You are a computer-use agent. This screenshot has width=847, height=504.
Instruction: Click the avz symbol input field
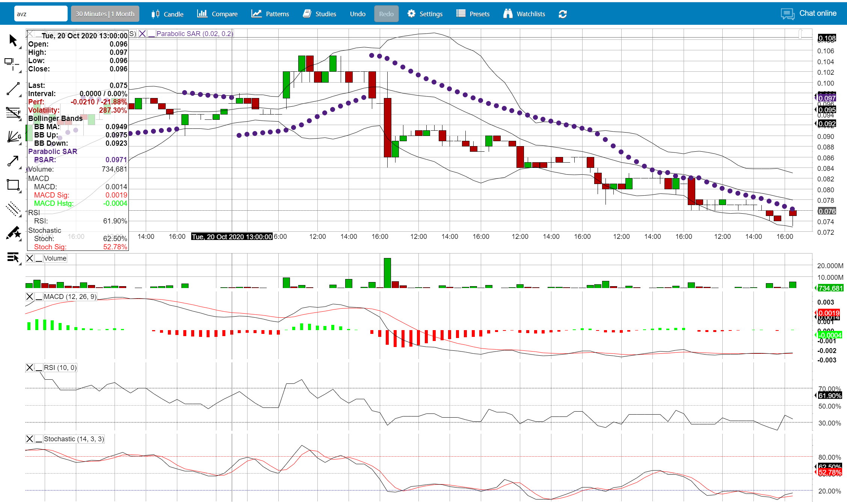41,14
